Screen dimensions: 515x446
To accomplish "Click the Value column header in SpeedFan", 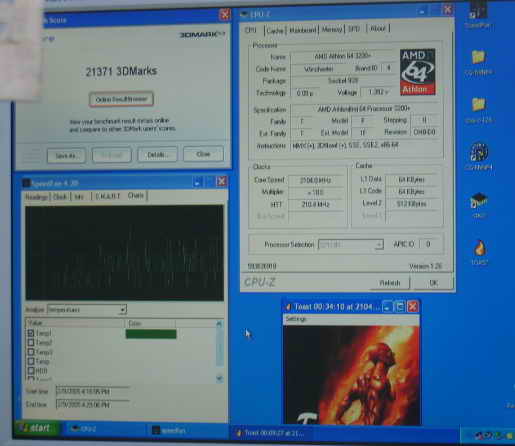I will [x=75, y=323].
